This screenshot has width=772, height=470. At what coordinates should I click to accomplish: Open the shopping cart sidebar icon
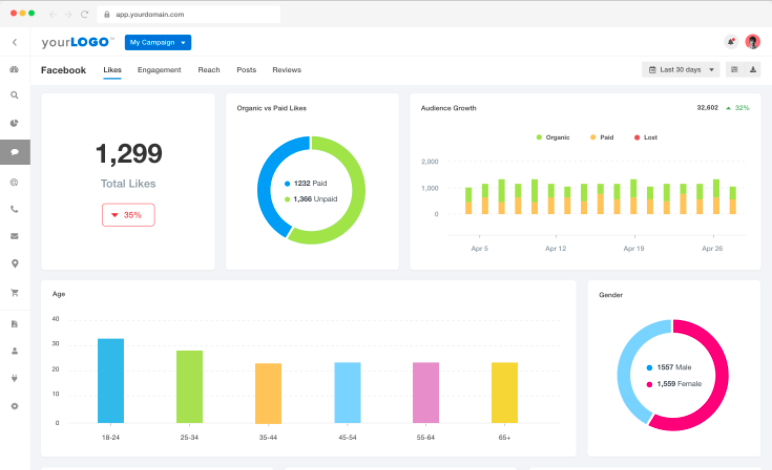click(x=15, y=293)
